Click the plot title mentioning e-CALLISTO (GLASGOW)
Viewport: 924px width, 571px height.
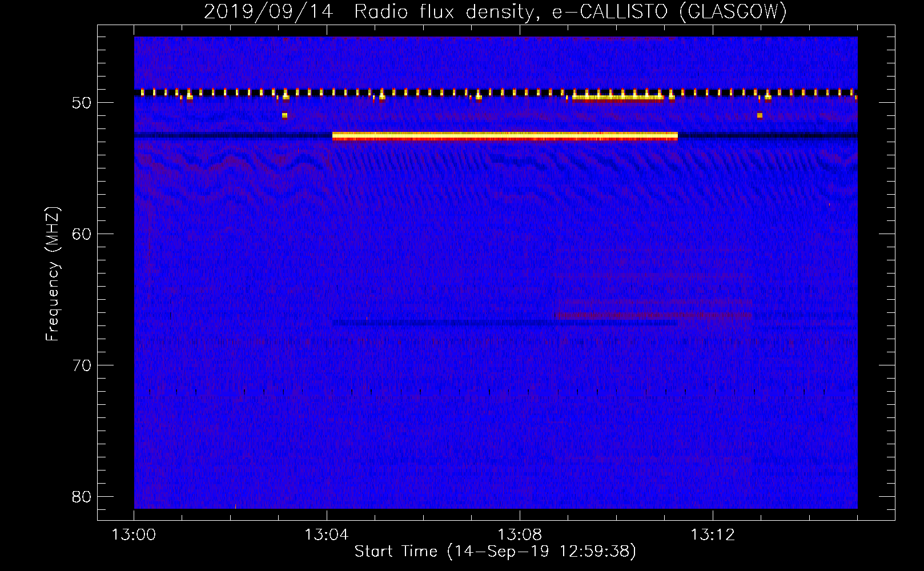495,11
